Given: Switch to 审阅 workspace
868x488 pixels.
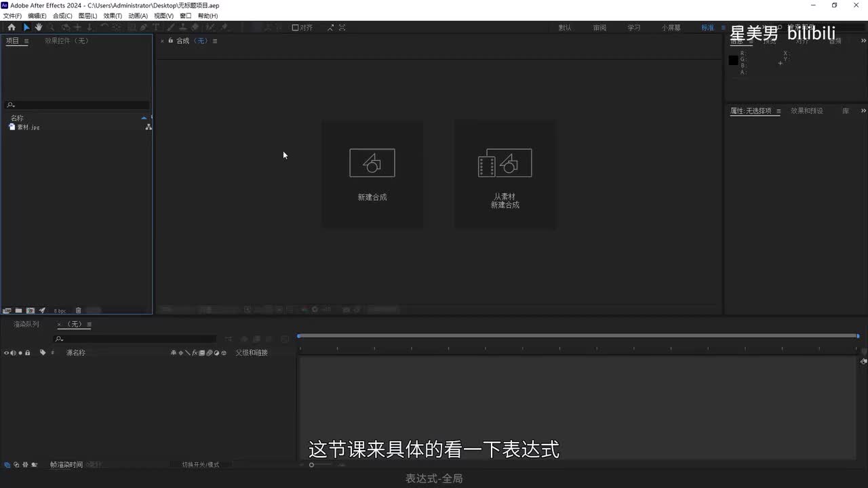Looking at the screenshot, I should pyautogui.click(x=599, y=28).
